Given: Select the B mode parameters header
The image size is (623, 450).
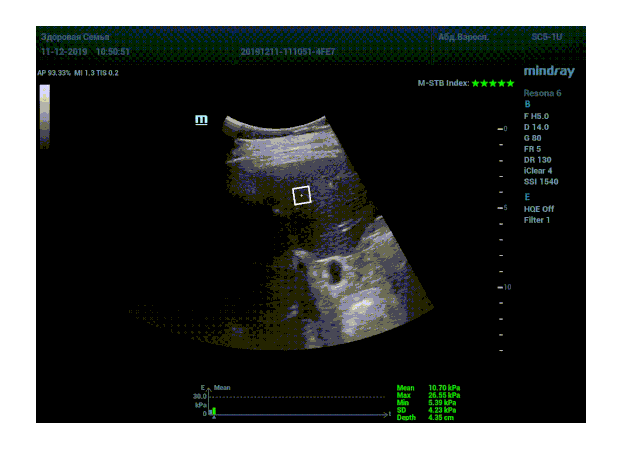Looking at the screenshot, I should point(527,103).
